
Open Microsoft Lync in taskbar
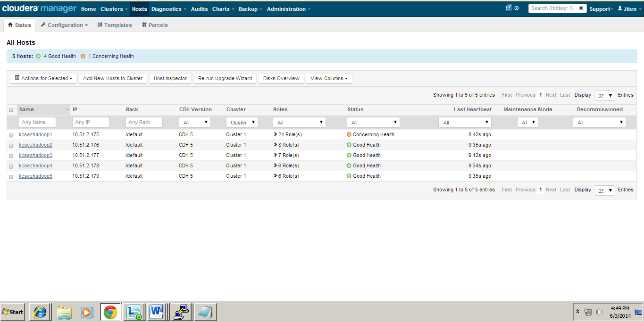(134, 312)
